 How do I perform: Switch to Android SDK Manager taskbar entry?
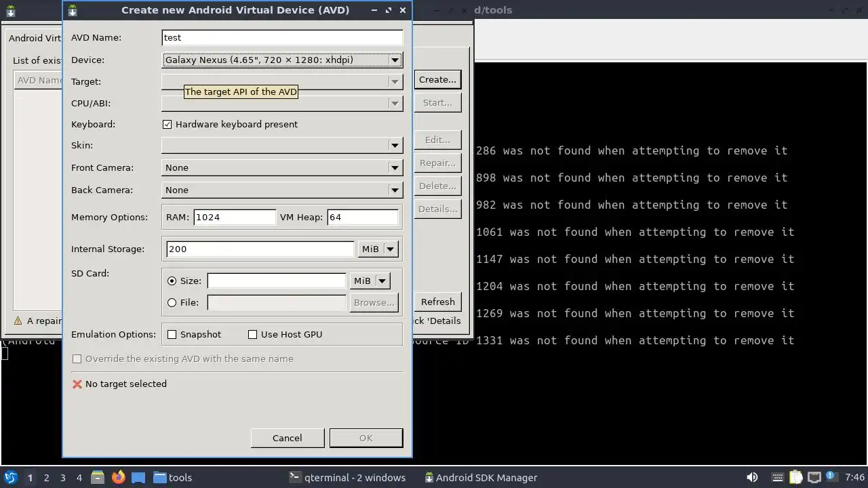(x=481, y=477)
